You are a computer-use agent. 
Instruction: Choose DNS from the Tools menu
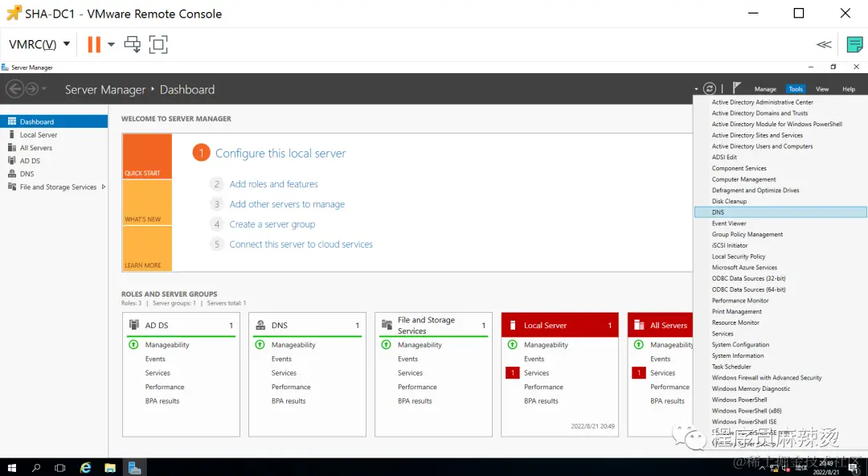click(x=780, y=212)
